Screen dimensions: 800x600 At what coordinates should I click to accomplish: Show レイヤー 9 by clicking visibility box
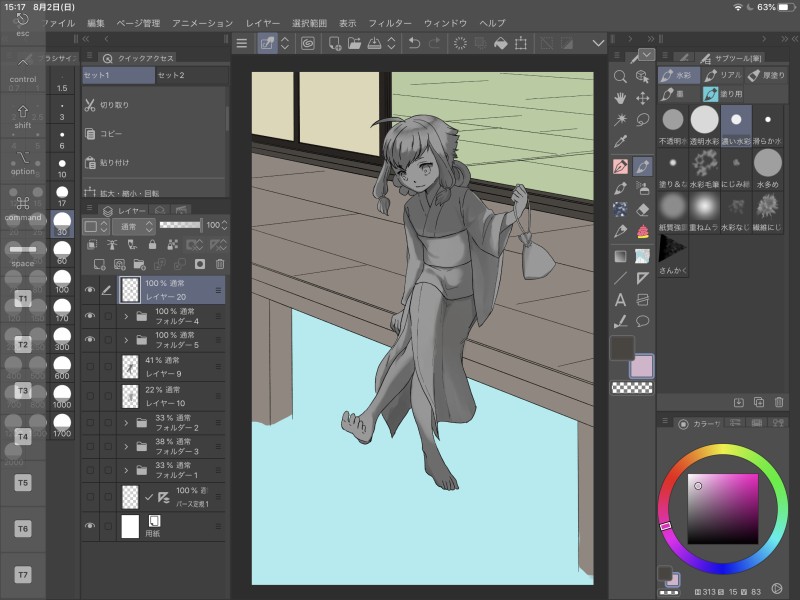(x=90, y=367)
